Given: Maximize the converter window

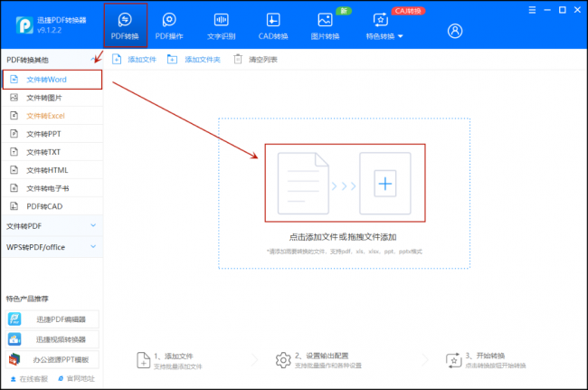Looking at the screenshot, I should pos(563,10).
